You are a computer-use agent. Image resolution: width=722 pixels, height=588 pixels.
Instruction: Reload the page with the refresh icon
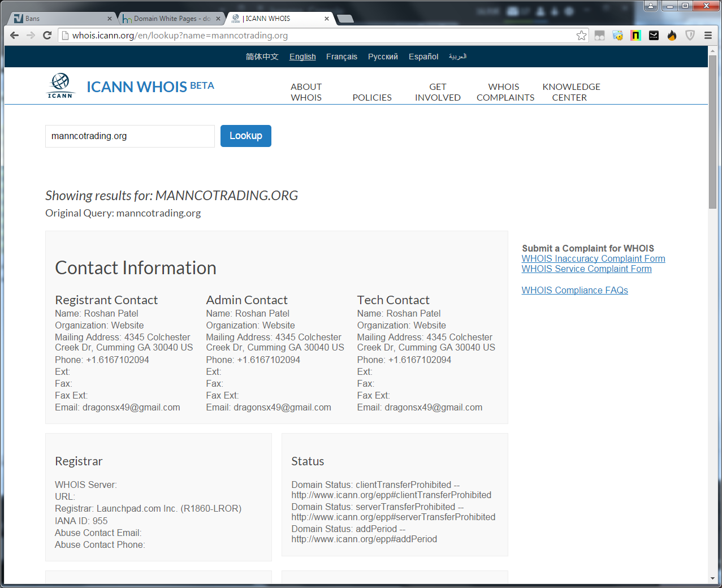(47, 36)
